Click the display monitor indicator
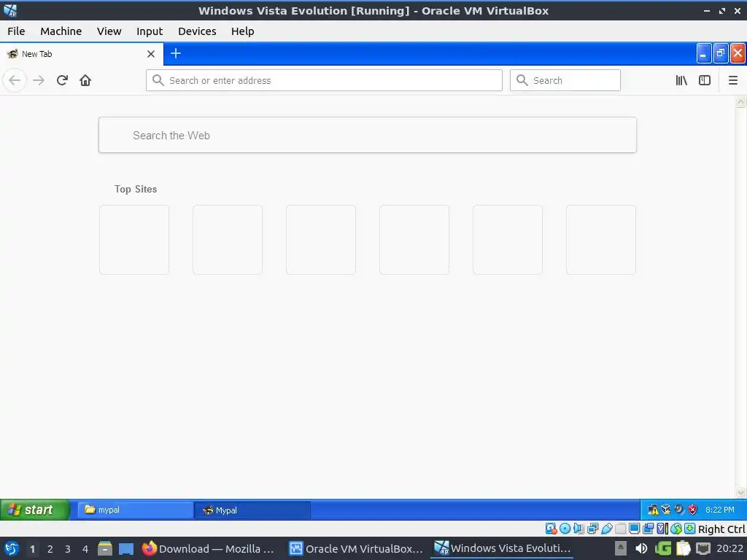747x560 pixels. (x=634, y=529)
